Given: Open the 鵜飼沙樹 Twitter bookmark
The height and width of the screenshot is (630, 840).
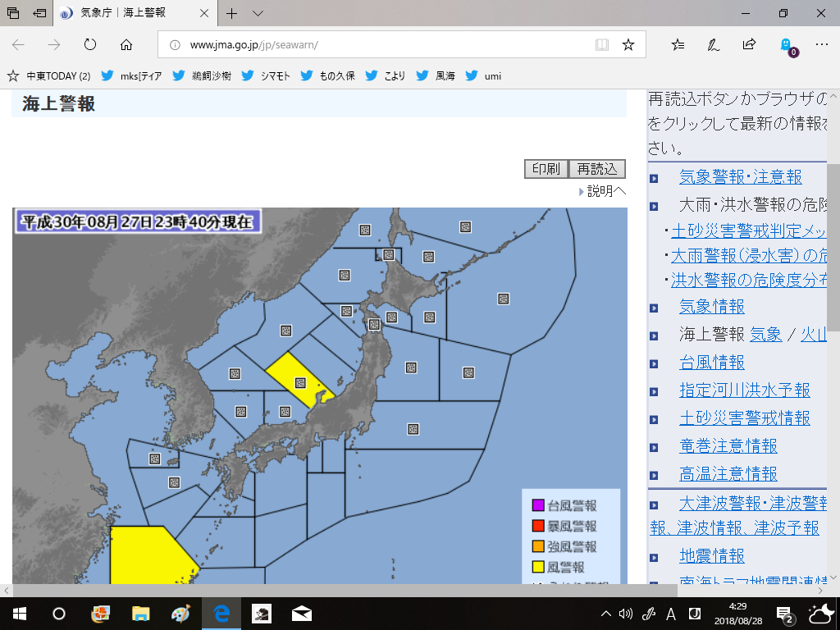Looking at the screenshot, I should 202,76.
